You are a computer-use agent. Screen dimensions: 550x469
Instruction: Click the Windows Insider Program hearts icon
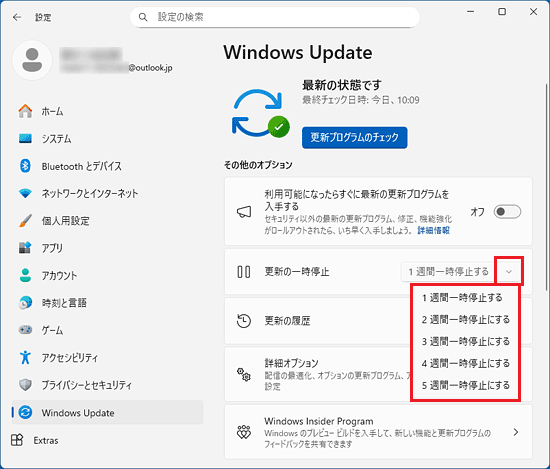[244, 432]
